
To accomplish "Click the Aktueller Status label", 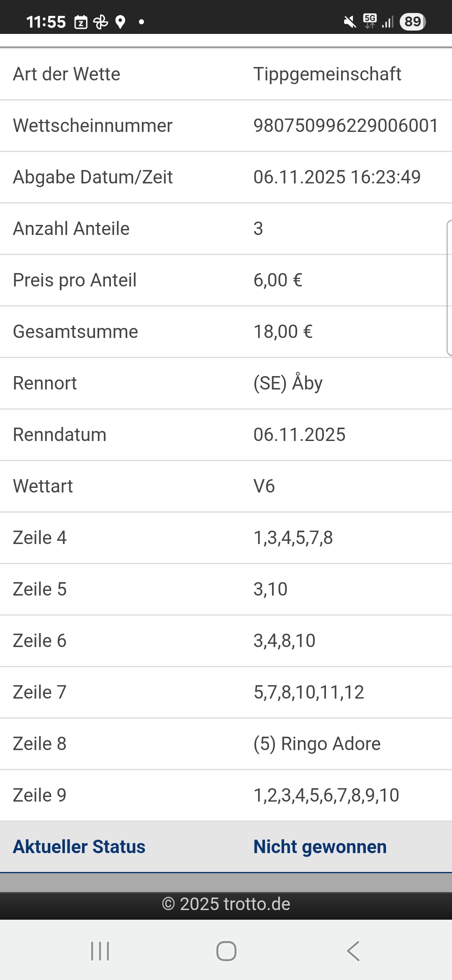I will click(x=79, y=847).
